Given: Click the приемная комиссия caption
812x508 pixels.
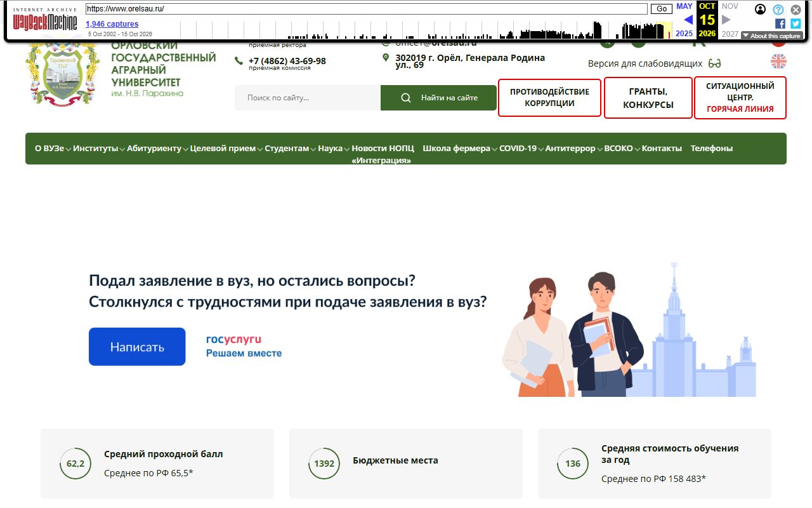Looking at the screenshot, I should pyautogui.click(x=280, y=68).
